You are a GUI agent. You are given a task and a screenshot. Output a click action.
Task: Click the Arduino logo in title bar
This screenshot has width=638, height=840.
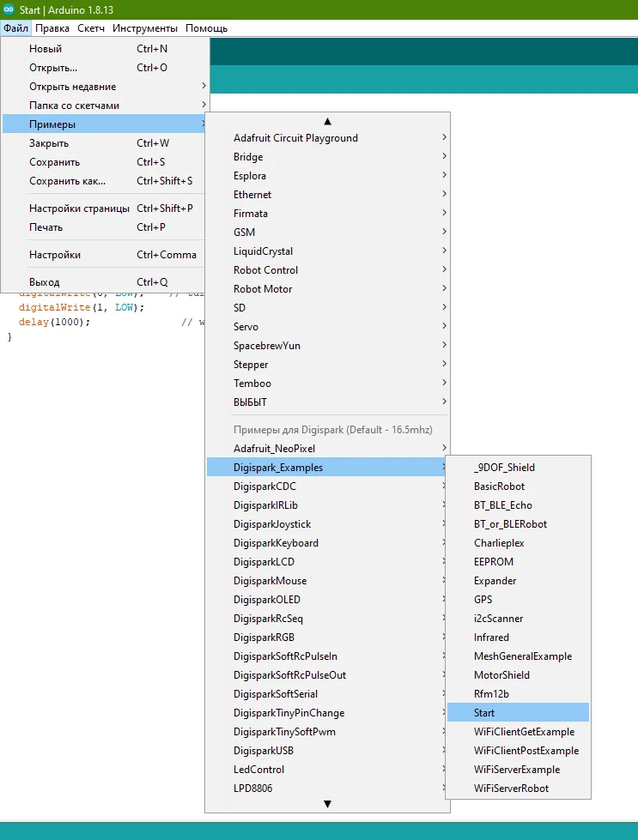point(9,9)
